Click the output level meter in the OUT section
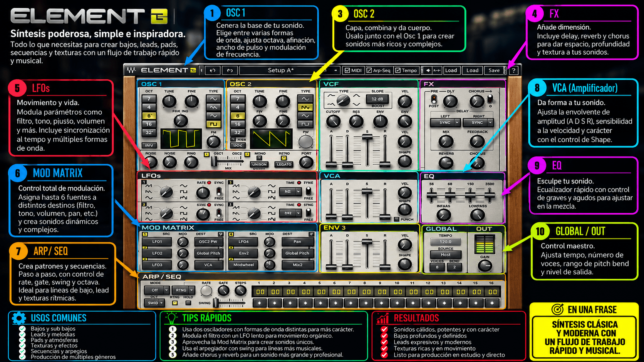The image size is (644, 362). tap(485, 244)
